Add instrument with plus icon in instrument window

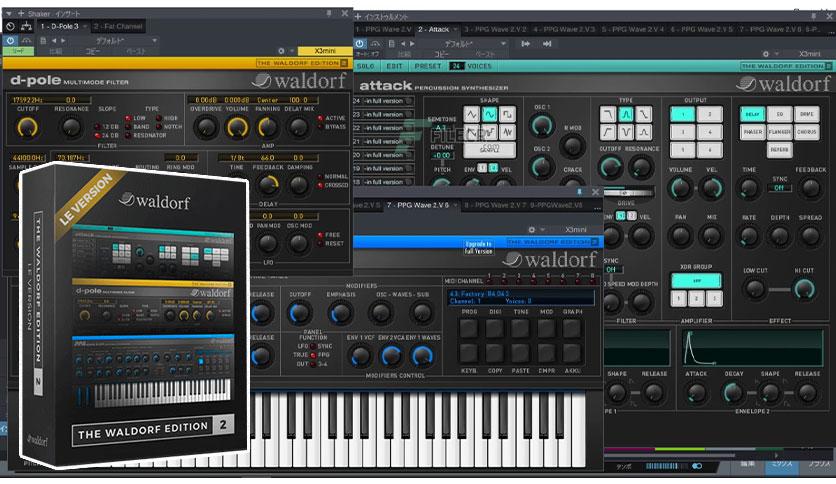click(358, 17)
